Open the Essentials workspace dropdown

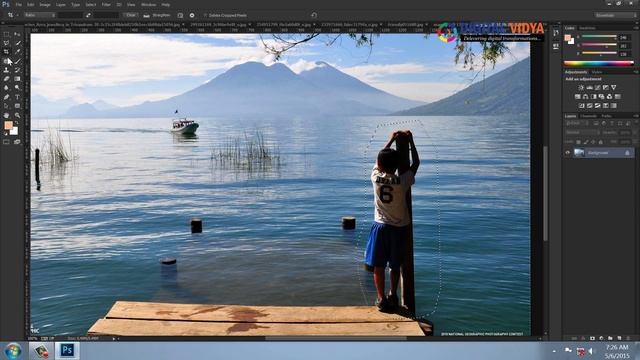click(615, 15)
